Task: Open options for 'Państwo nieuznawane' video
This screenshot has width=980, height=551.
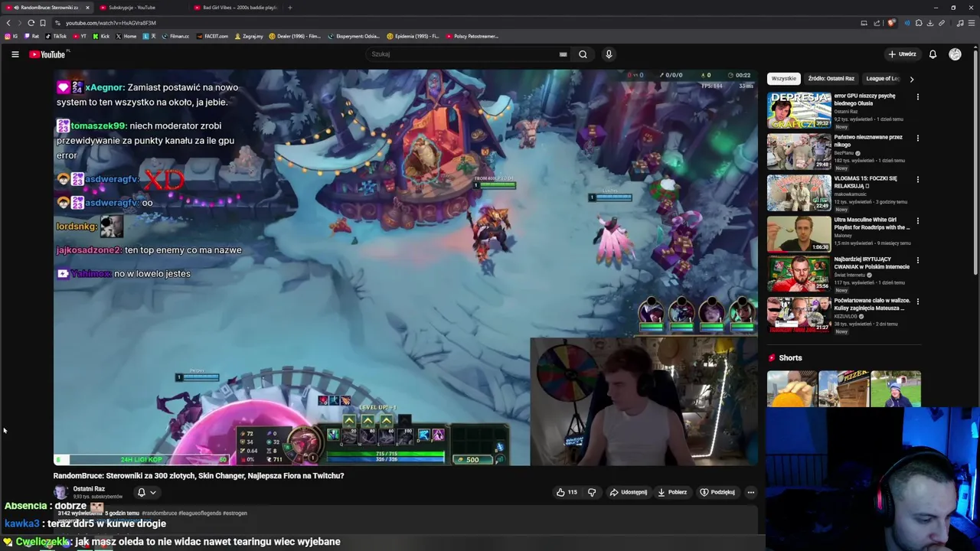Action: click(x=917, y=139)
